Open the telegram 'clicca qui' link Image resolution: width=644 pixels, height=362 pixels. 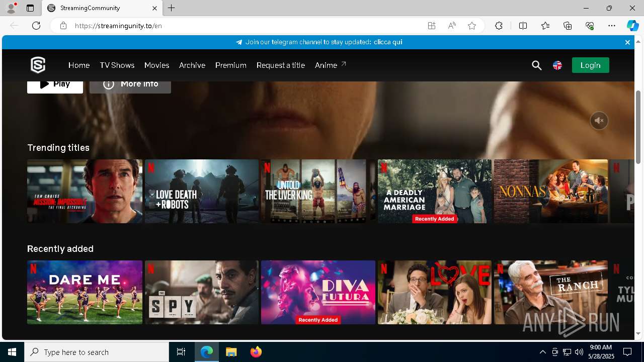point(388,42)
